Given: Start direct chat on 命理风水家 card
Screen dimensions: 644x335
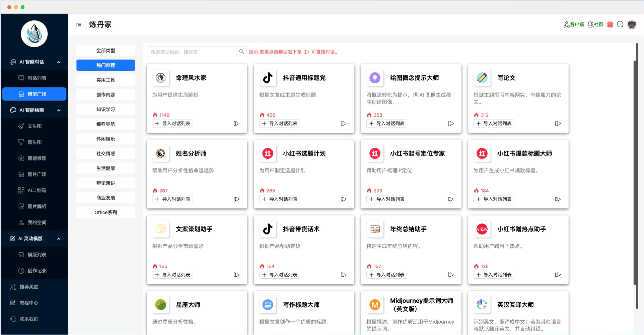Looking at the screenshot, I should point(236,124).
